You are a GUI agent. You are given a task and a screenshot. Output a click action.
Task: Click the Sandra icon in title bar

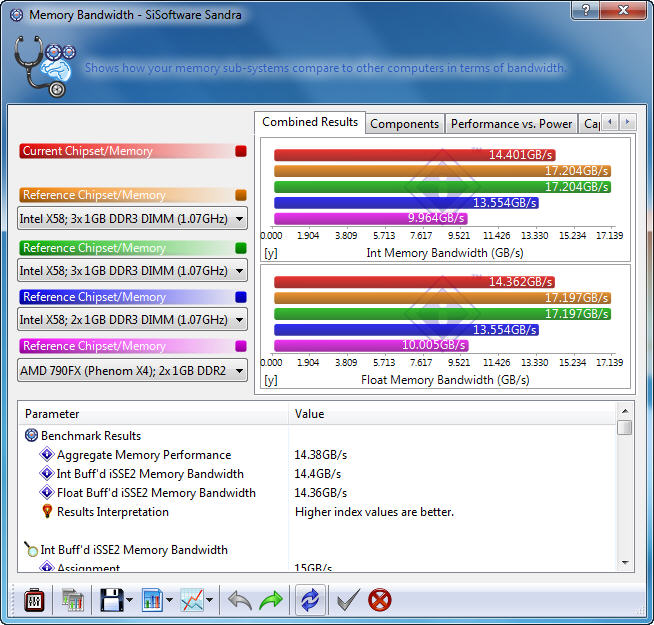click(x=17, y=15)
